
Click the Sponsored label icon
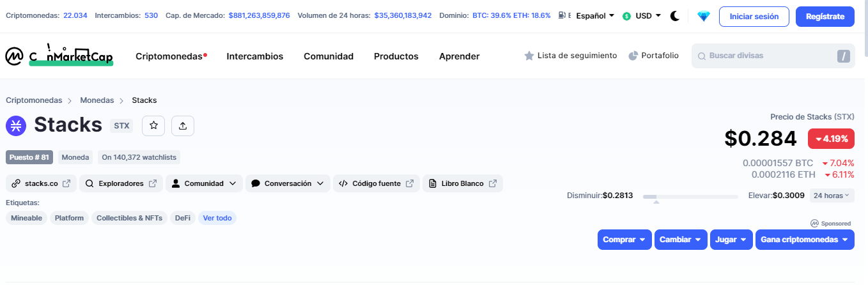[814, 224]
